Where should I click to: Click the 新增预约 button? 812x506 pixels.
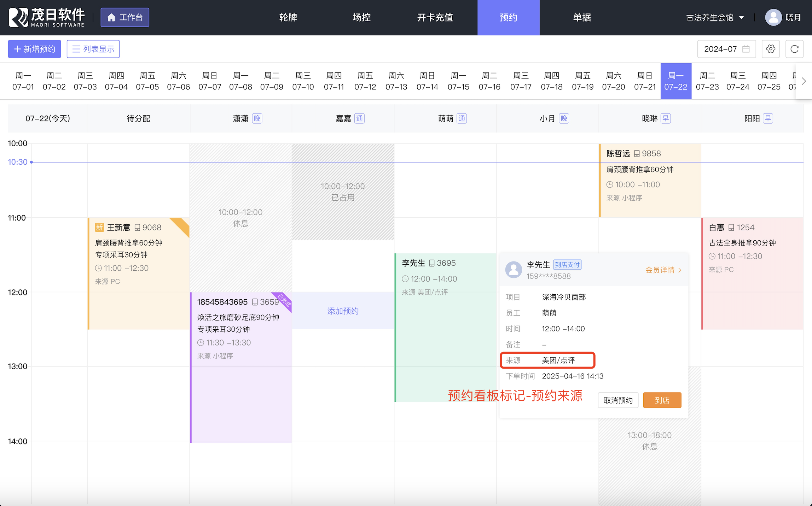[34, 49]
